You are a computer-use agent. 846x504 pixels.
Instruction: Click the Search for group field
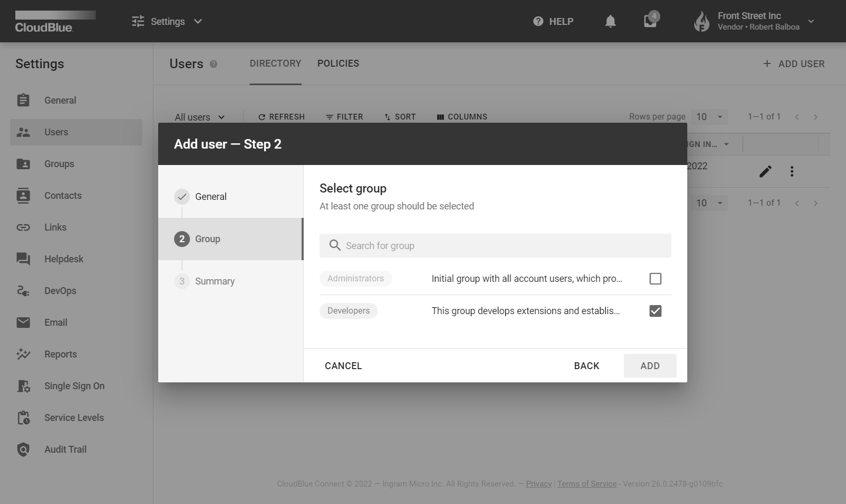click(x=495, y=246)
